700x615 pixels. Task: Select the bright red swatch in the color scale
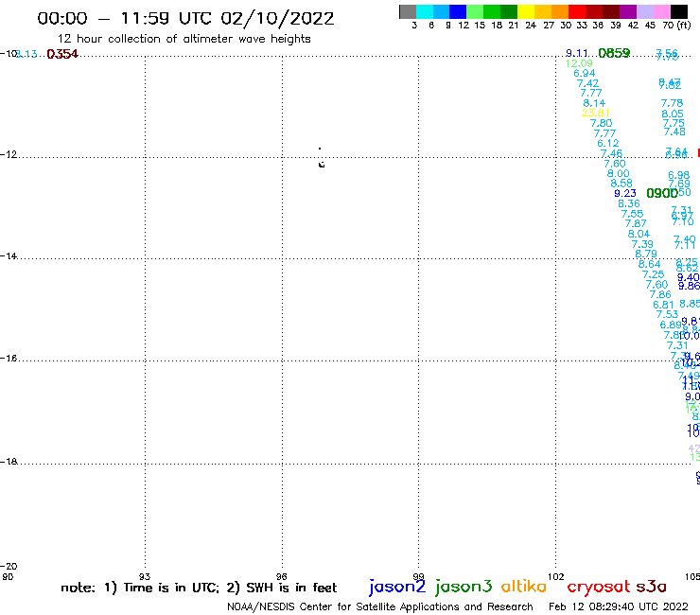click(577, 11)
